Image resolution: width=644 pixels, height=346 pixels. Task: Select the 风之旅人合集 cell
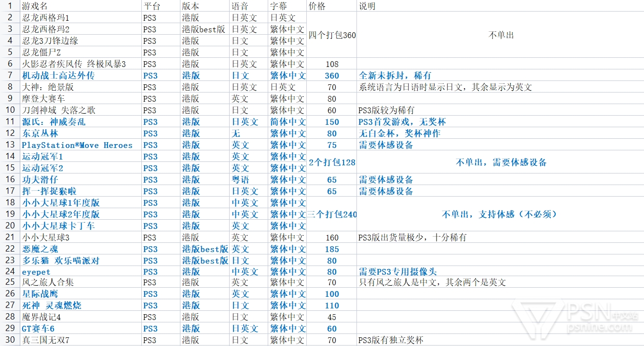81,282
